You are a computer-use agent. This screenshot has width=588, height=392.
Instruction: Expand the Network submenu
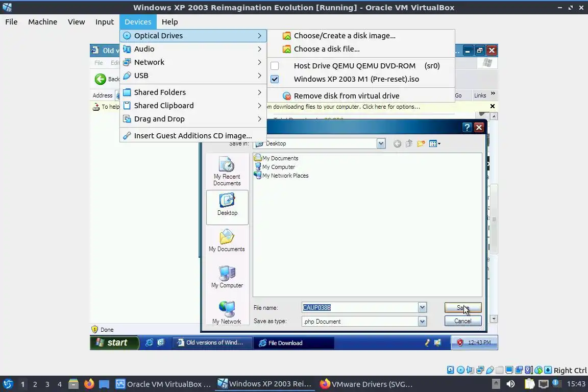click(x=193, y=62)
